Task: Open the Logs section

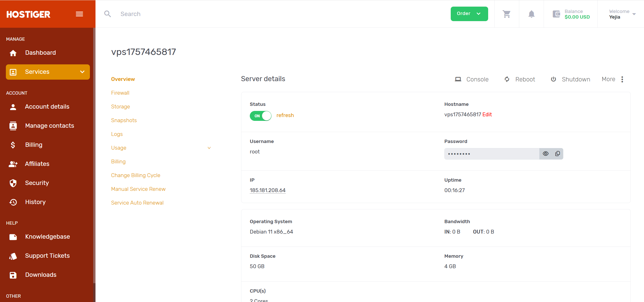Action: pos(117,134)
